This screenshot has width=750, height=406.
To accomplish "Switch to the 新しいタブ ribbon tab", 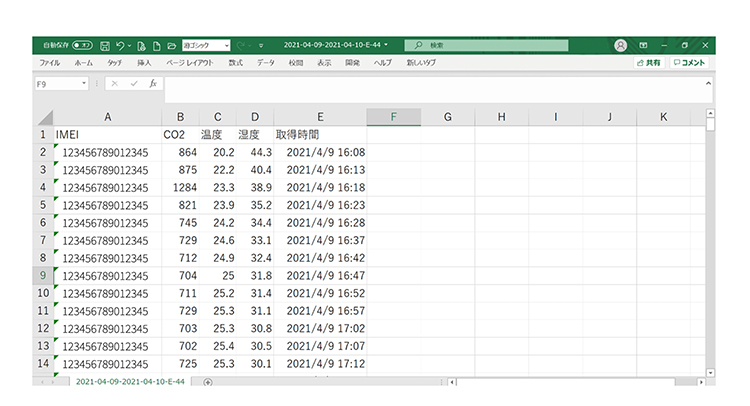I will 421,63.
